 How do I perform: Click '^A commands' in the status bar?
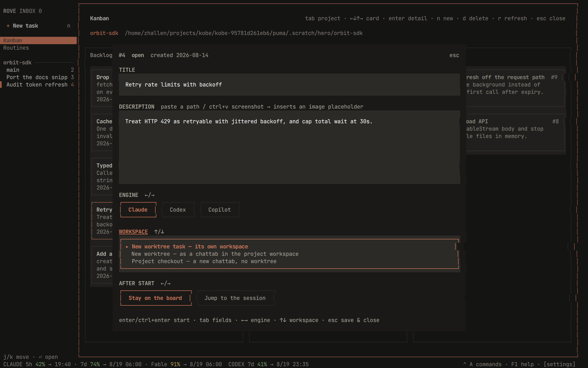point(482,364)
